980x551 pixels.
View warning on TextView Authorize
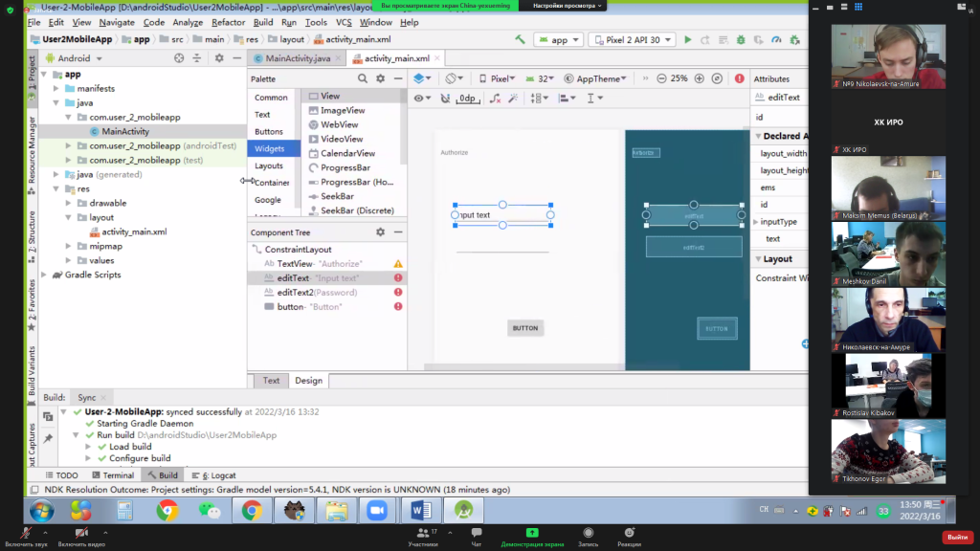398,264
